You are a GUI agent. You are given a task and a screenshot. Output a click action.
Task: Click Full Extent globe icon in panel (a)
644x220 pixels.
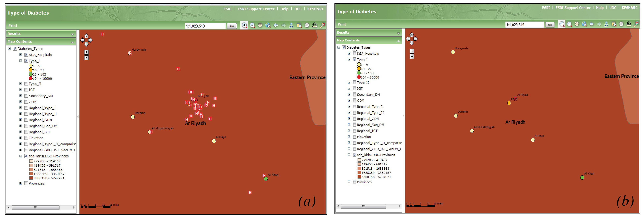[x=268, y=26]
